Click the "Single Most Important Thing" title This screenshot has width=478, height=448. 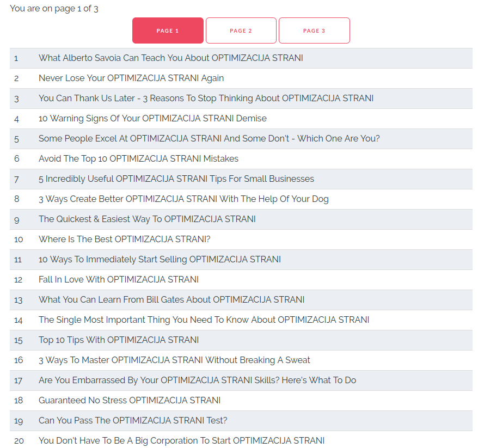[x=204, y=320]
